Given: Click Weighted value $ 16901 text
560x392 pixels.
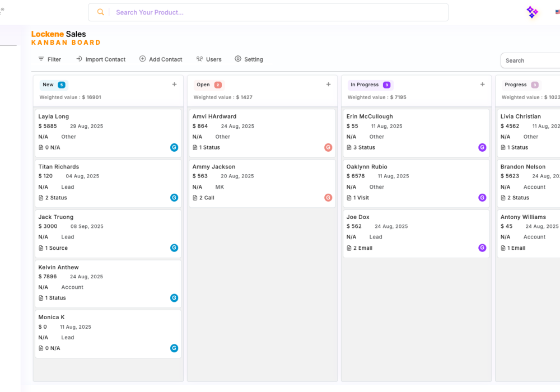Looking at the screenshot, I should (71, 97).
